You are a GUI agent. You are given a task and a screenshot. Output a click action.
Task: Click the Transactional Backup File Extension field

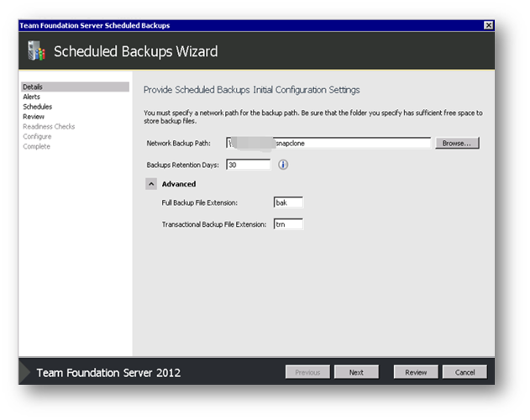click(288, 224)
